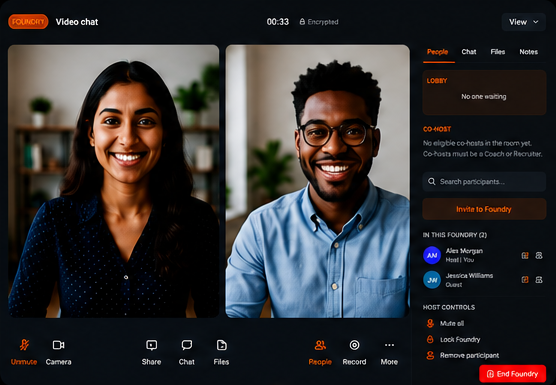
Task: Click the Alex Morgan name text
Action: click(464, 251)
